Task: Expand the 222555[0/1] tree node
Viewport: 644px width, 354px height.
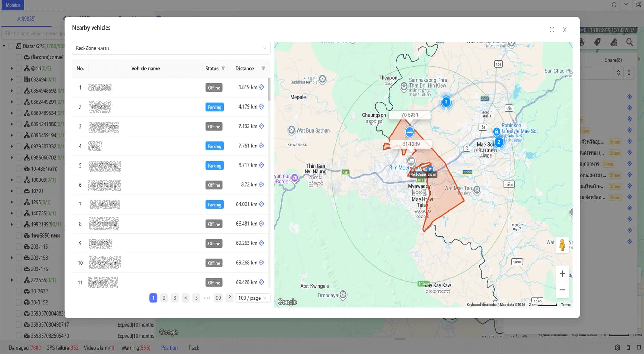Action: click(x=12, y=280)
